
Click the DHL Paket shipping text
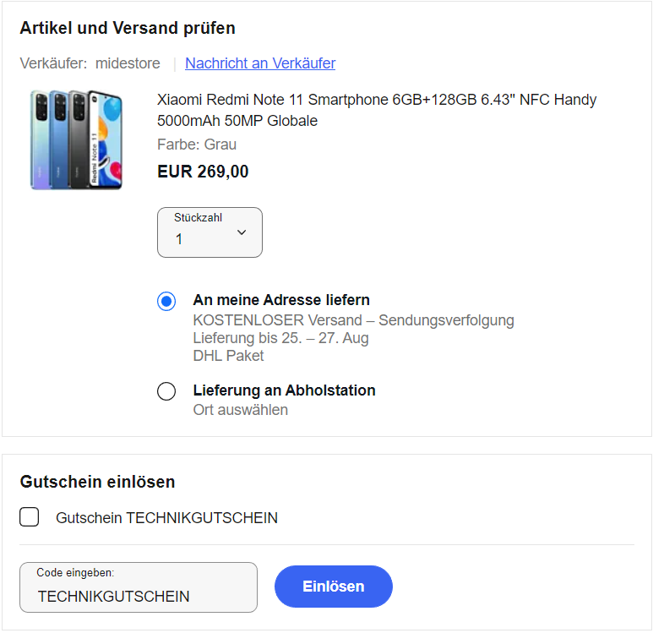[x=228, y=356]
